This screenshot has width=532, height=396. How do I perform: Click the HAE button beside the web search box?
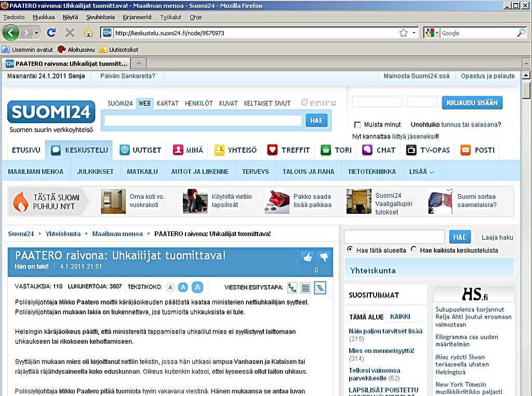click(x=316, y=120)
